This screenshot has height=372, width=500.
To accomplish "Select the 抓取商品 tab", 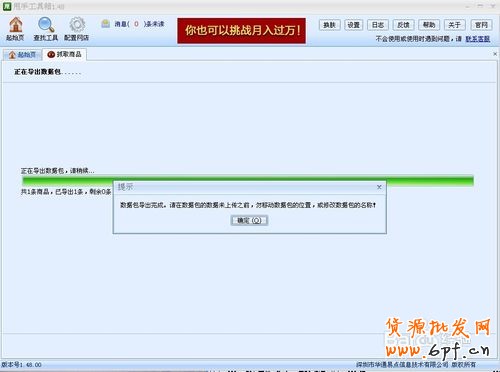I will point(65,54).
